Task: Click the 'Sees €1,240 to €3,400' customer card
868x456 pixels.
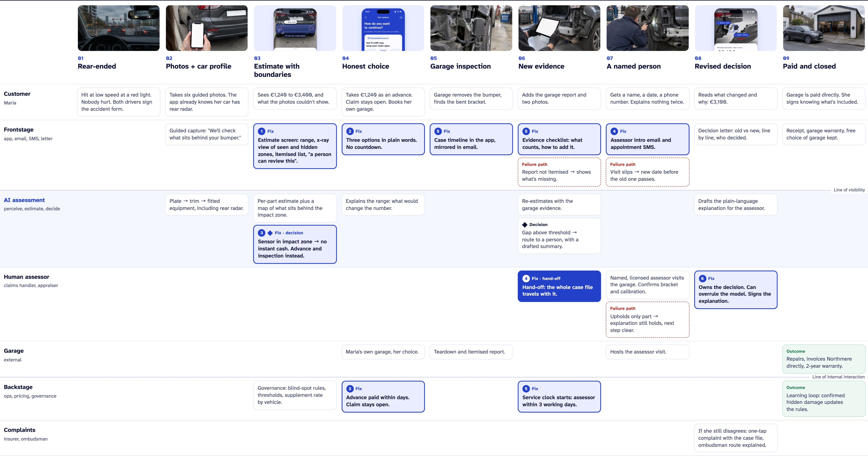Action: click(295, 99)
